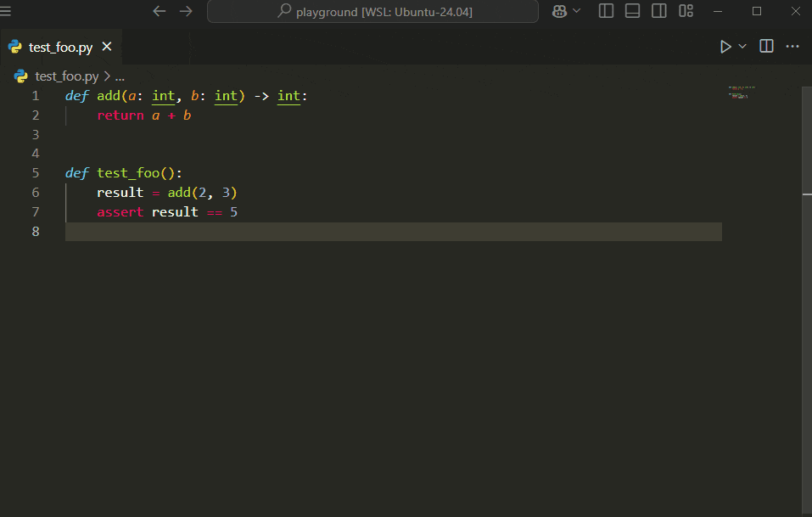Click test_foo.py in the breadcrumb bar
This screenshot has height=517, width=812.
(x=66, y=76)
